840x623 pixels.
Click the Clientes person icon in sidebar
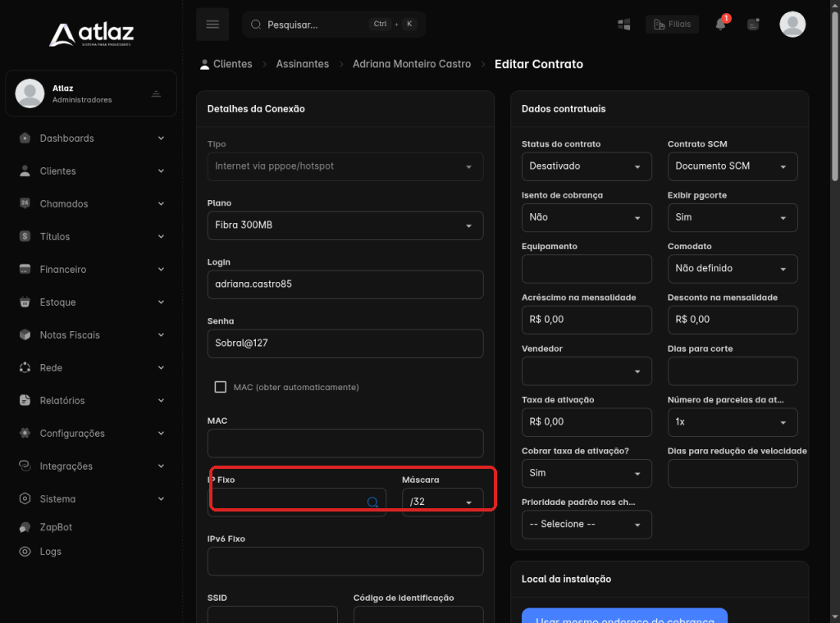pos(25,171)
